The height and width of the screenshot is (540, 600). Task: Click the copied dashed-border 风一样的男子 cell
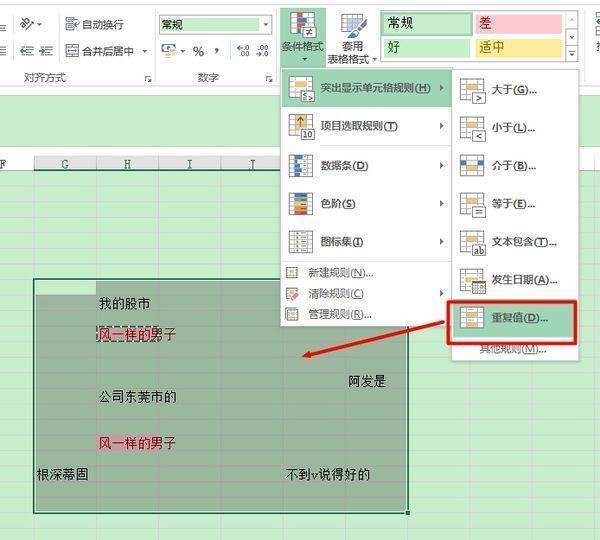[x=127, y=334]
